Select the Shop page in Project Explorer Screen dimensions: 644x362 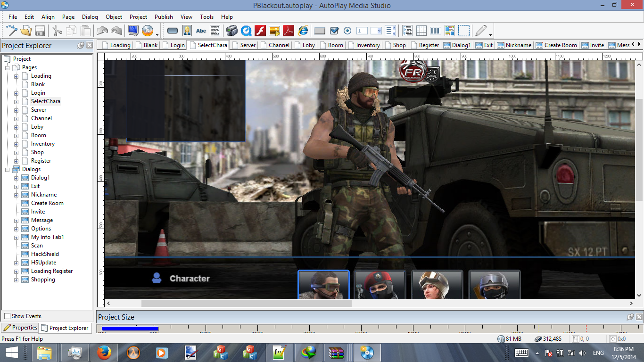coord(37,152)
